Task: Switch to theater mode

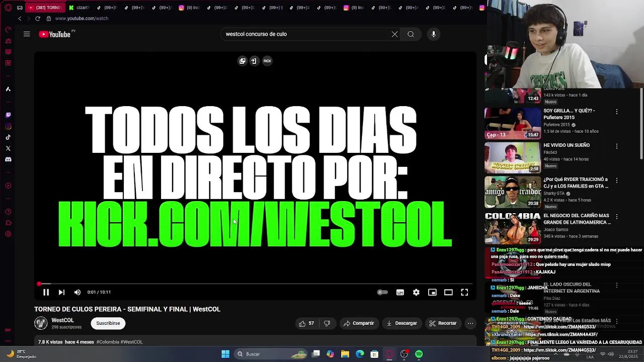Action: pyautogui.click(x=448, y=292)
